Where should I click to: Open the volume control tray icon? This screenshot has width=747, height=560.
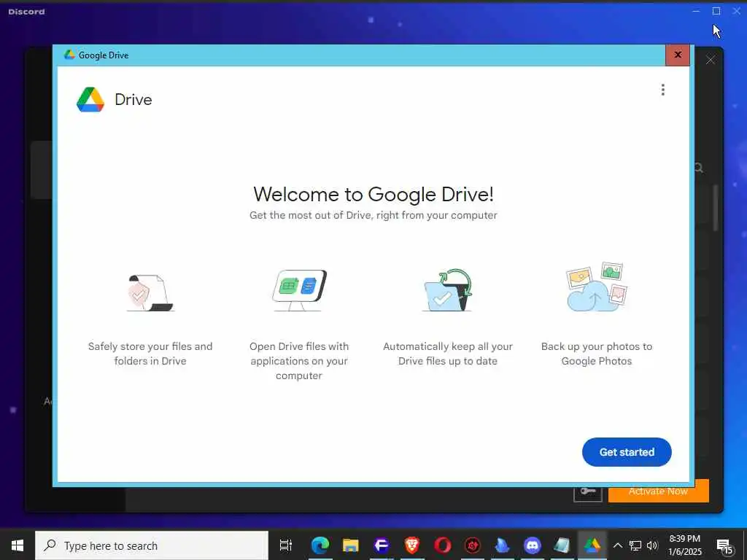652,545
